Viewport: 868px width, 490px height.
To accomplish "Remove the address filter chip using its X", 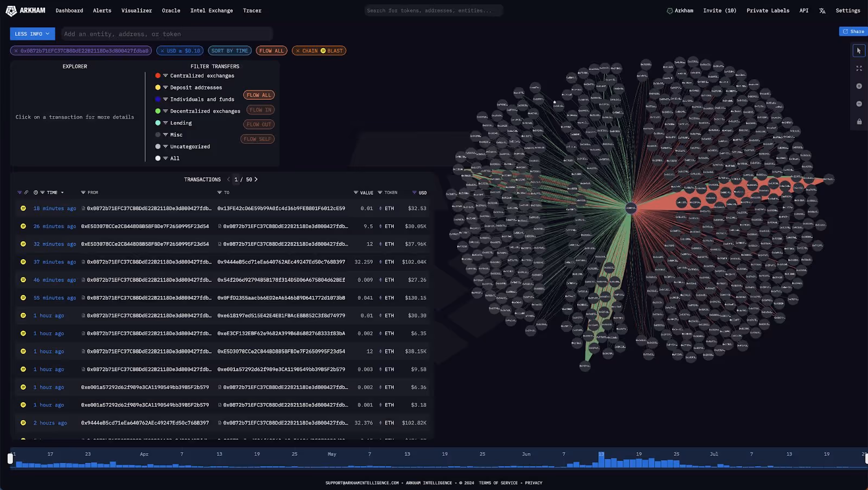I will [x=16, y=51].
